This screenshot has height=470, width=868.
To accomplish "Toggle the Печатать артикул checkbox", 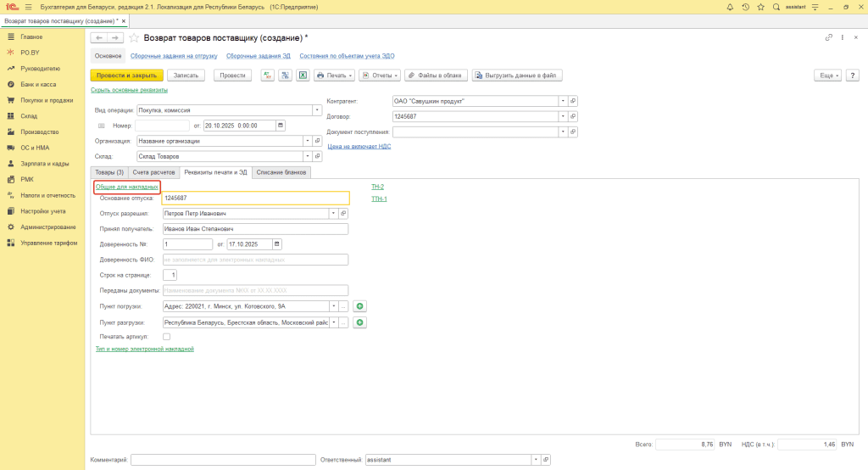I will coord(166,337).
